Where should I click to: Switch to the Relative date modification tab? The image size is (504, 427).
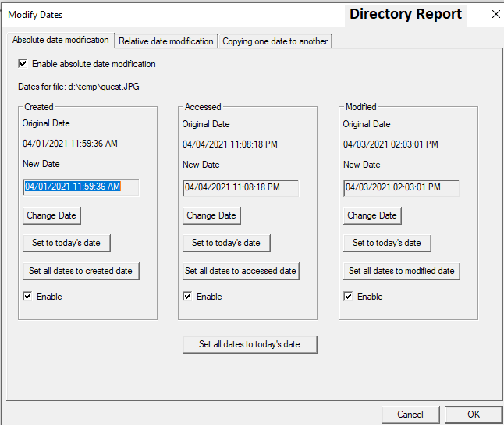(166, 41)
